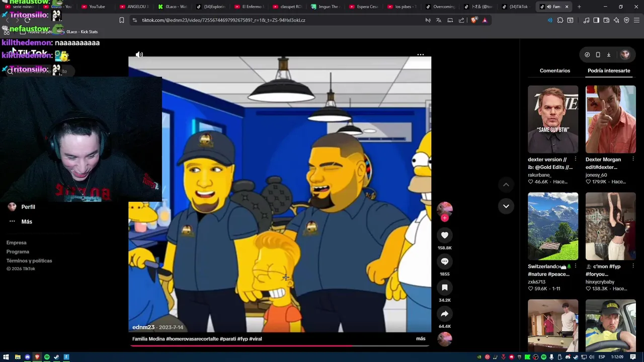This screenshot has height=362, width=644.
Task: Open the Empresa footer link
Action: (x=16, y=243)
